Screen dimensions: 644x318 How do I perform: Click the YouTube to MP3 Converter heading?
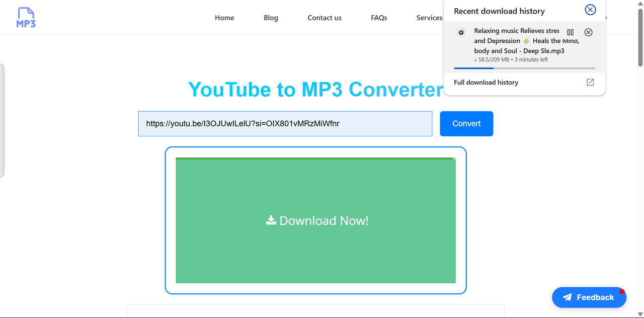(x=315, y=90)
